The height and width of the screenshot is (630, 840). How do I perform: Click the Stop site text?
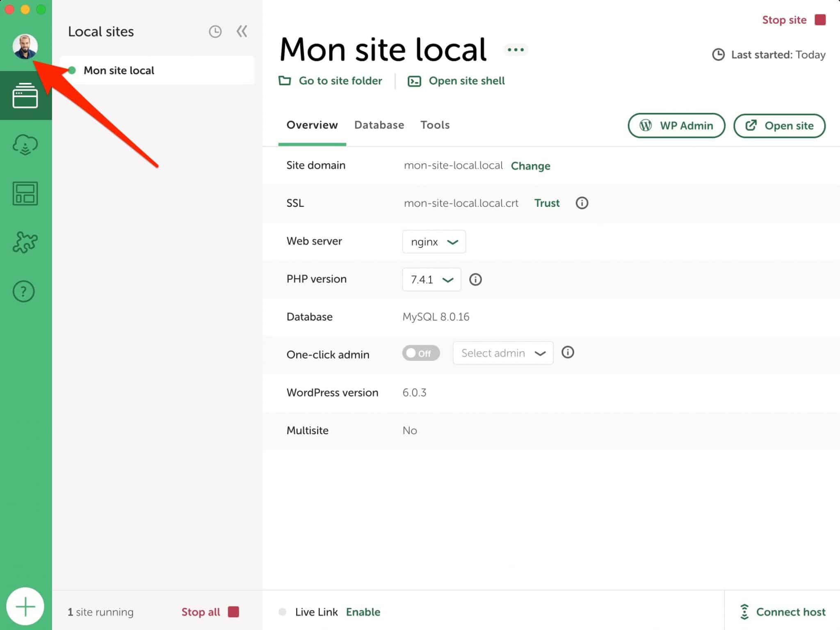point(784,20)
